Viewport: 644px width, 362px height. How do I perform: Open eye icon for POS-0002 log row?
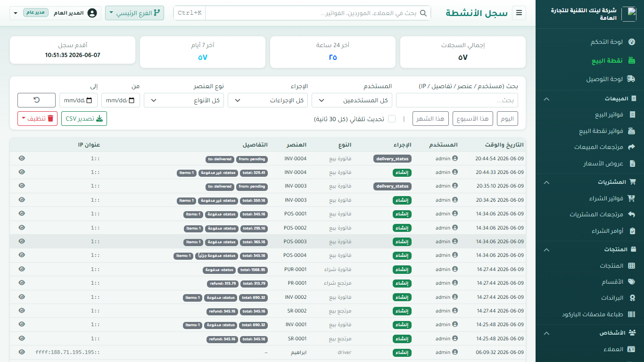click(22, 228)
